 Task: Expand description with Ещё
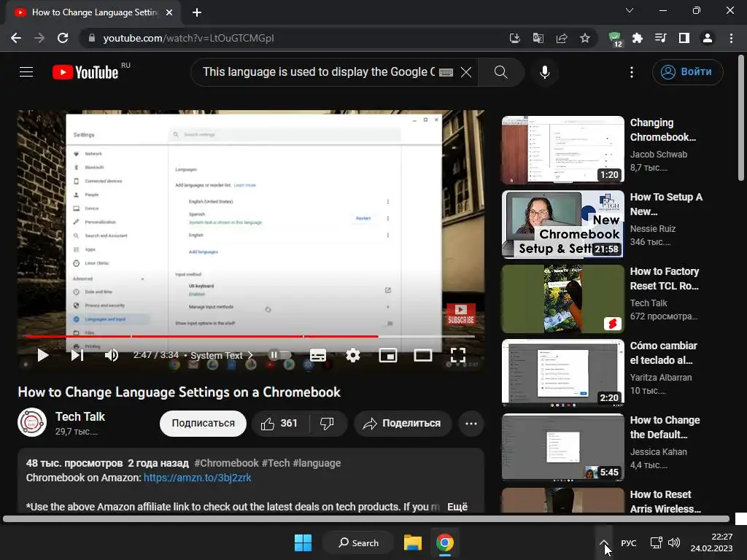pos(457,507)
